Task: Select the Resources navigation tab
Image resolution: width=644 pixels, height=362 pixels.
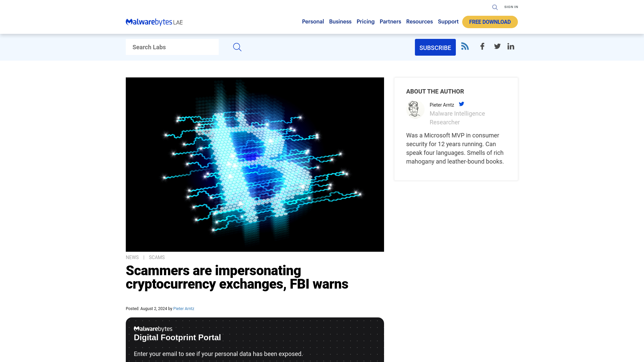Action: pyautogui.click(x=419, y=22)
